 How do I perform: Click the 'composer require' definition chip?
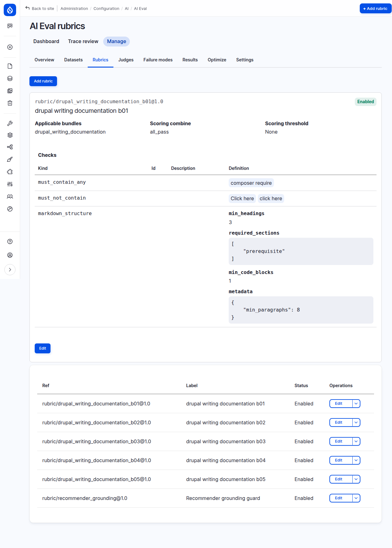pos(251,183)
